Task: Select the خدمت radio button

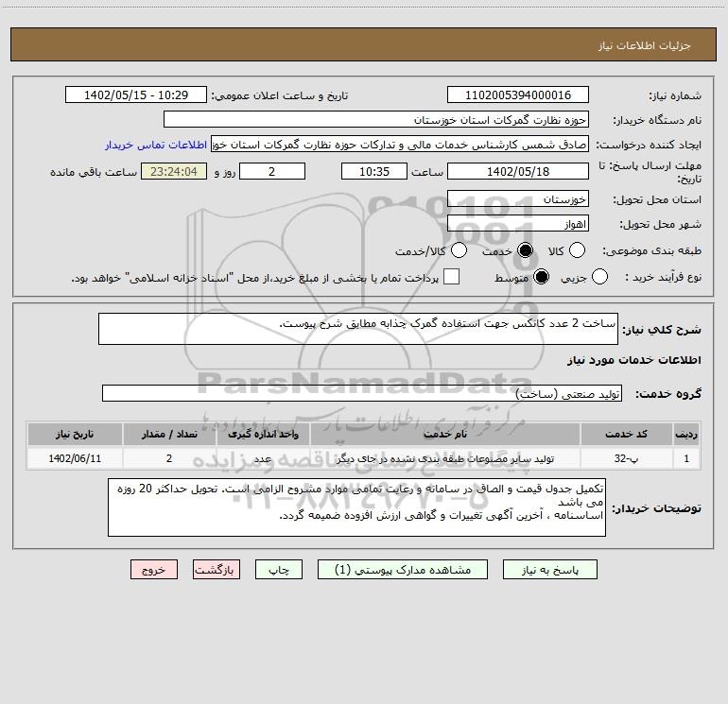Action: [526, 250]
